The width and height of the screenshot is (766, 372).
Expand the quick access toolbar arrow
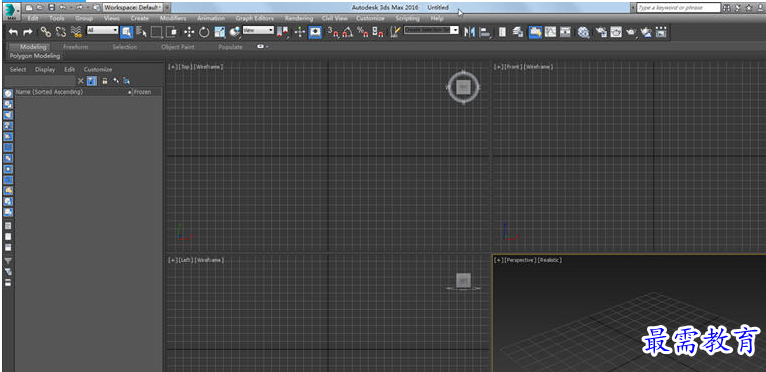[x=168, y=7]
